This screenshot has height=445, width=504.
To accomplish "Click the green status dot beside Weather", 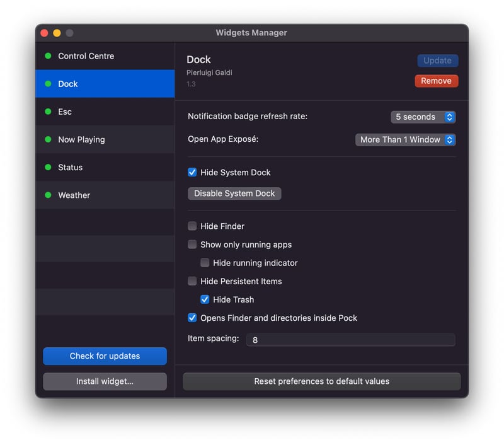I will (x=48, y=195).
